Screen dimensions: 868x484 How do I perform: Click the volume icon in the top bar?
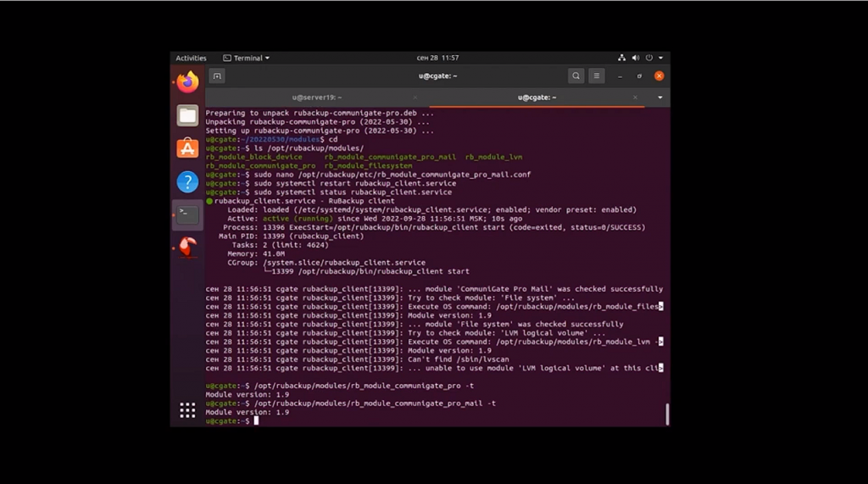[636, 58]
